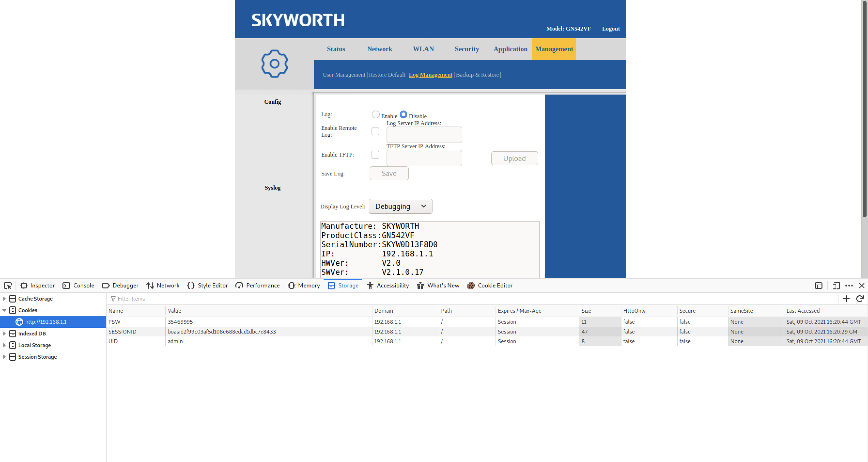Expand the Session Storage tree node
The image size is (868, 462).
click(4, 357)
